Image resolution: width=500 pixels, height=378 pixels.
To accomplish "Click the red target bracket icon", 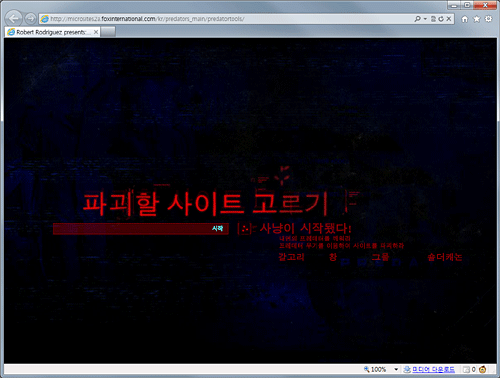I will point(246,229).
